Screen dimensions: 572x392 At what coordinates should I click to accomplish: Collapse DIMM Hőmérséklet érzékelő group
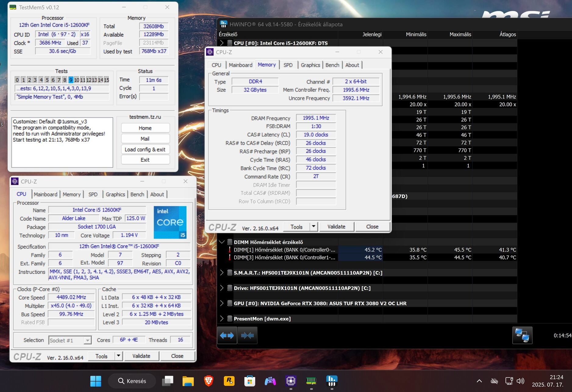[222, 242]
